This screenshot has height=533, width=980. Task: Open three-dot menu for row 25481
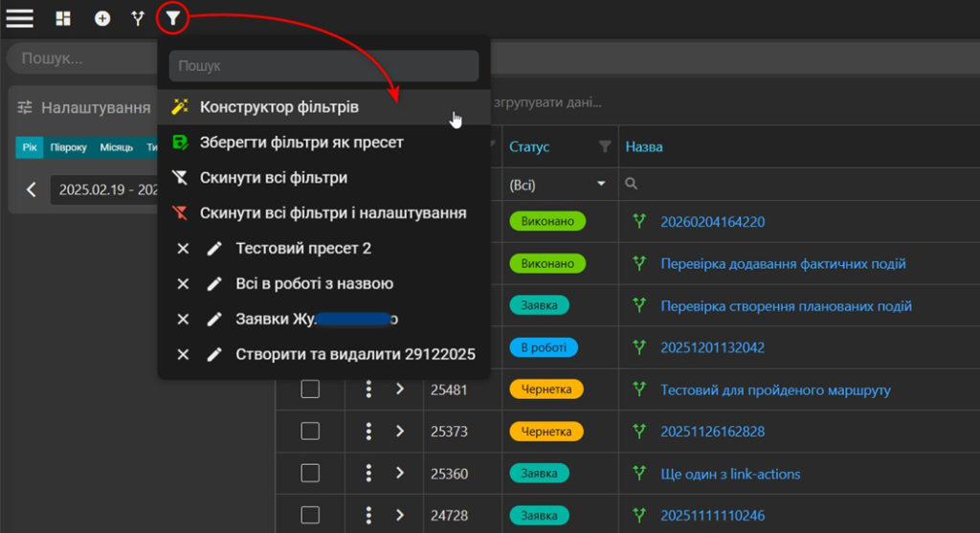(368, 389)
